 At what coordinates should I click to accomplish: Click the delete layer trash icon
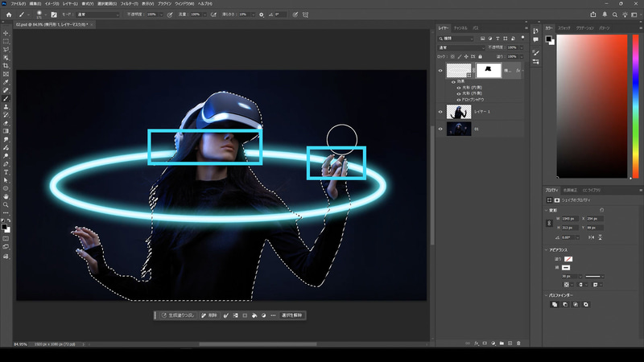click(x=518, y=343)
